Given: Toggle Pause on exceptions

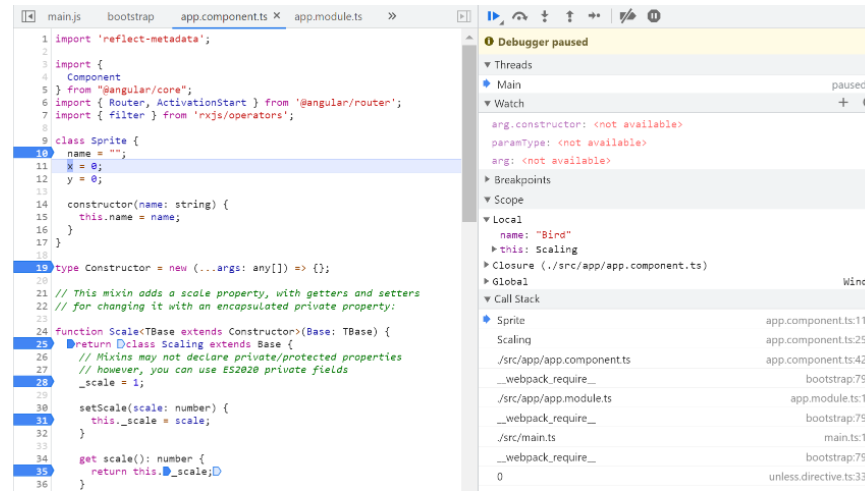Looking at the screenshot, I should [x=654, y=16].
